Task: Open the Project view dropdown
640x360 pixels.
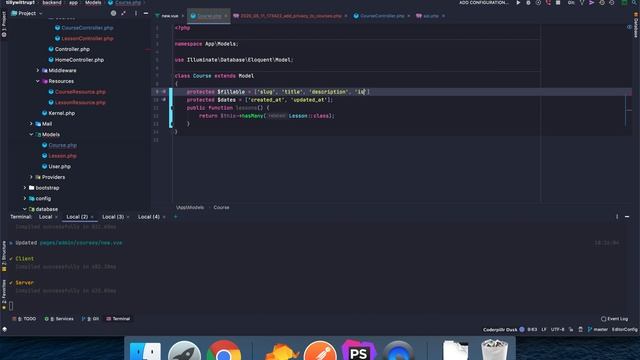Action: 27,13
